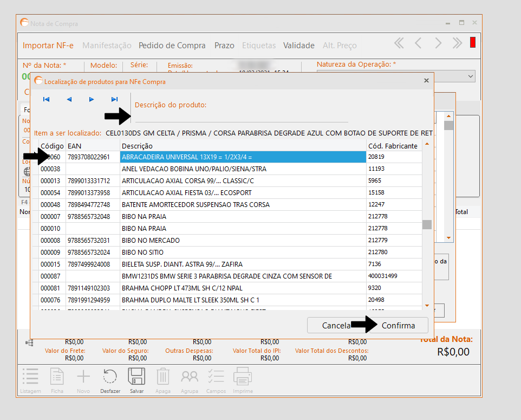Click the Desfazer undo icon
The image size is (521, 420).
click(110, 377)
